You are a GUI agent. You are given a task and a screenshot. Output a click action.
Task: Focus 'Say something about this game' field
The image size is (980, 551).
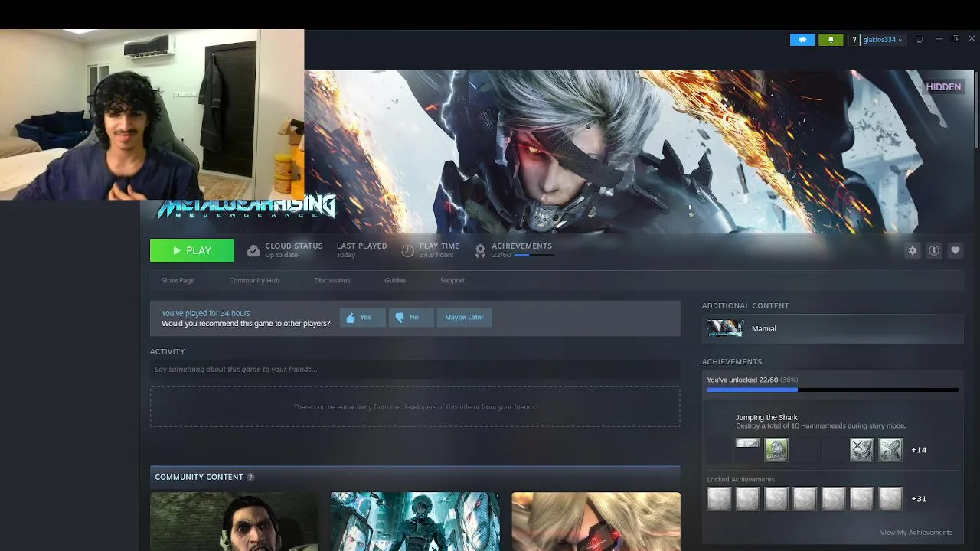[x=415, y=370]
